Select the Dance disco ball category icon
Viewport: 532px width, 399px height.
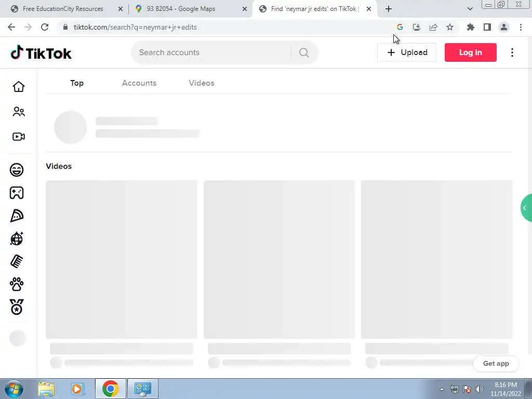(17, 238)
